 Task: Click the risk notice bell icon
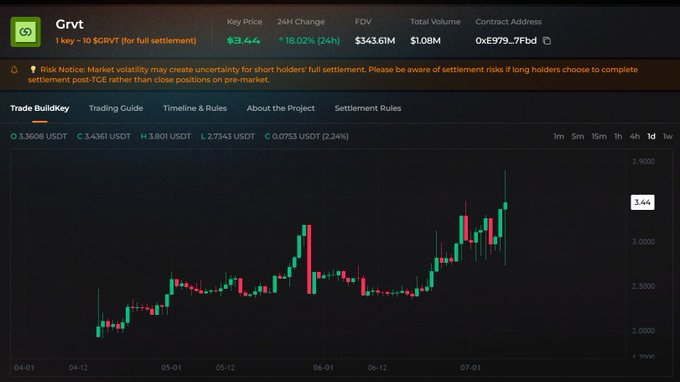coord(14,70)
